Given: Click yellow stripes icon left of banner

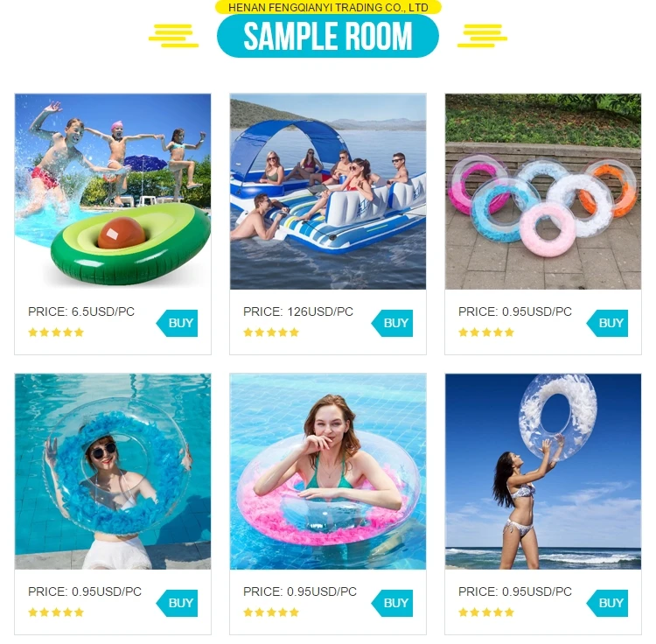Looking at the screenshot, I should (x=174, y=36).
